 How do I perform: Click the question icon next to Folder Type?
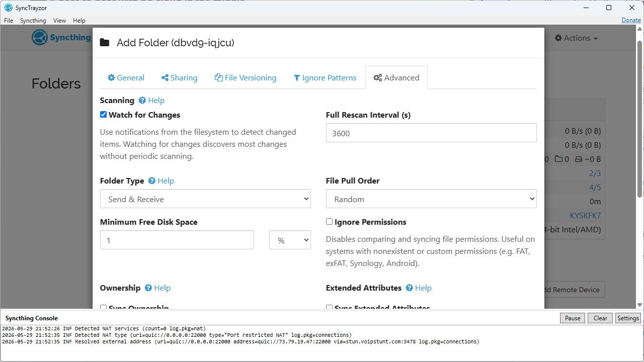coord(152,181)
